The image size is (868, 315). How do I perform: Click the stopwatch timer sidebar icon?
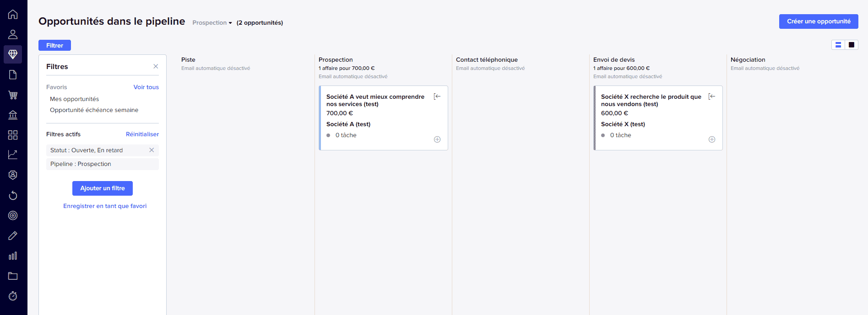[13, 296]
